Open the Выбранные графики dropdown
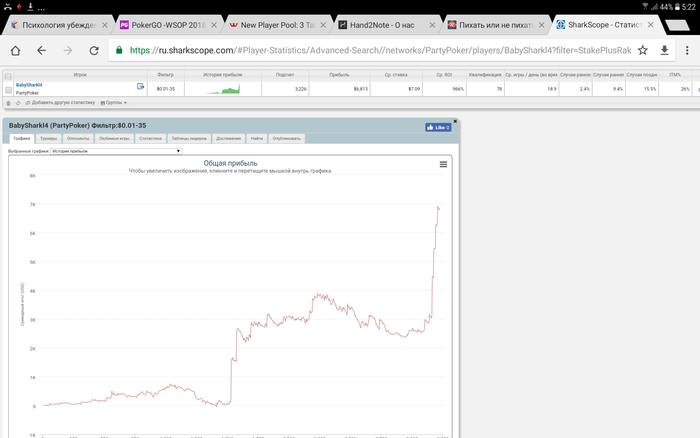Screen dimensions: 700x438 [x=116, y=151]
